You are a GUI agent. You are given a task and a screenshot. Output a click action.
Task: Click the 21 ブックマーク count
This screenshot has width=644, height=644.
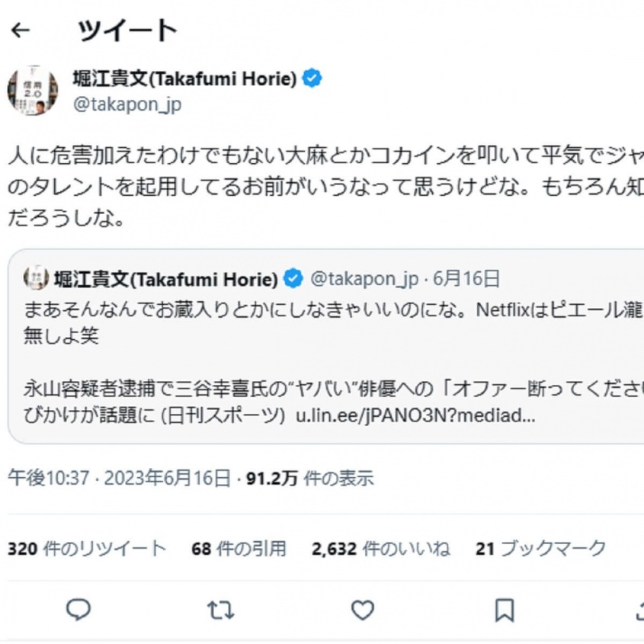pyautogui.click(x=540, y=548)
